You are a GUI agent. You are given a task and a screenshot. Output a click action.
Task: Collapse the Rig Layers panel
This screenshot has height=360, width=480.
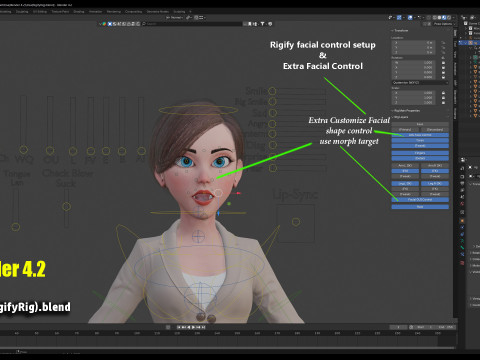(x=393, y=117)
